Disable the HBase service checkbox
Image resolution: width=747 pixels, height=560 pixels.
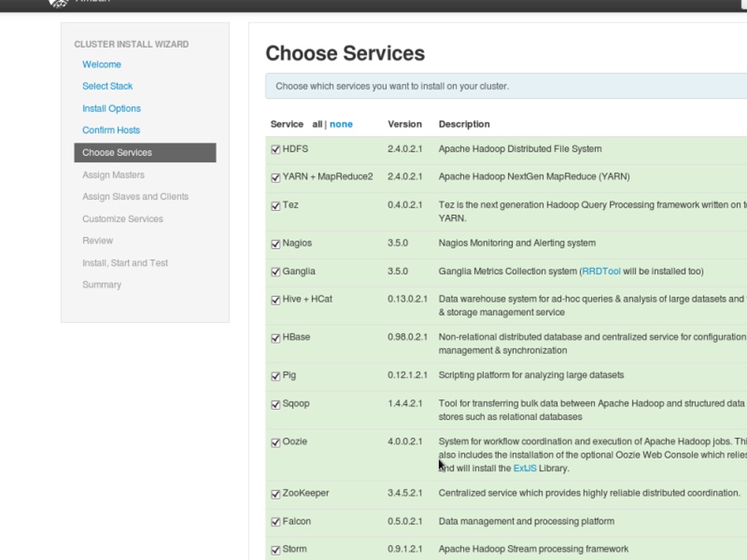coord(276,338)
